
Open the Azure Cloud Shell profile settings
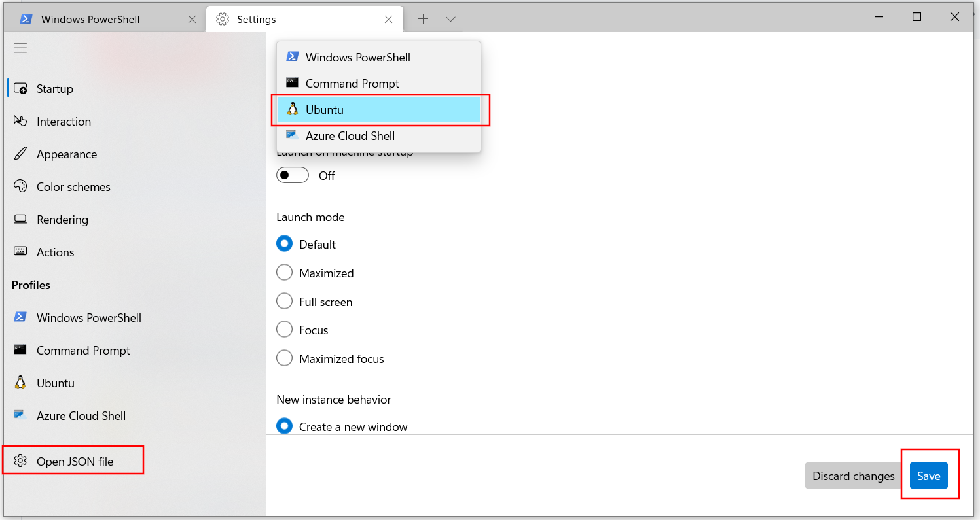click(x=134, y=415)
